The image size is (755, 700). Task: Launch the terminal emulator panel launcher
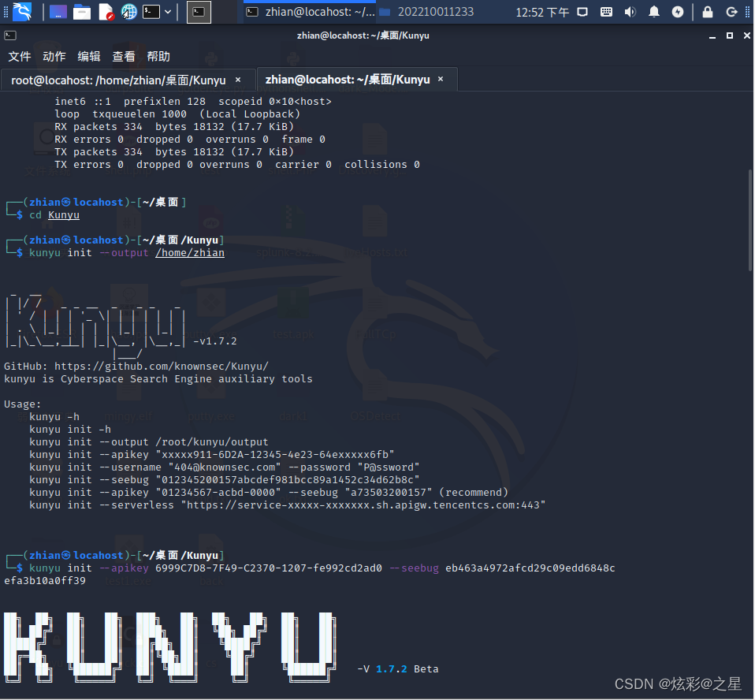(x=151, y=12)
